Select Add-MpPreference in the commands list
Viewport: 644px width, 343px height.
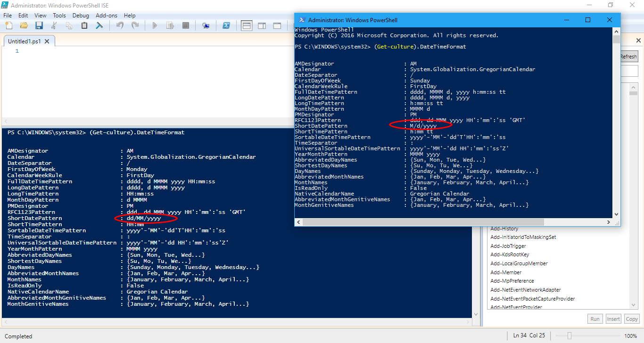512,281
